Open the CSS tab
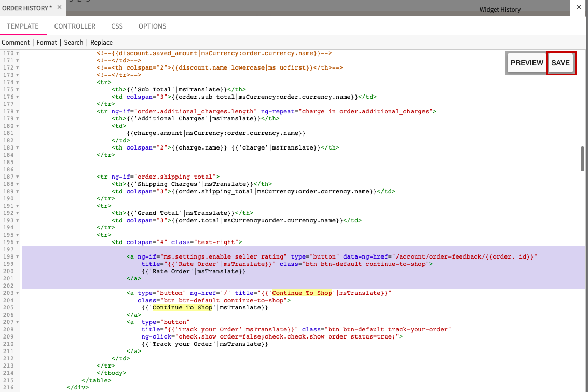Screen dimensions: 588x392 [x=117, y=26]
